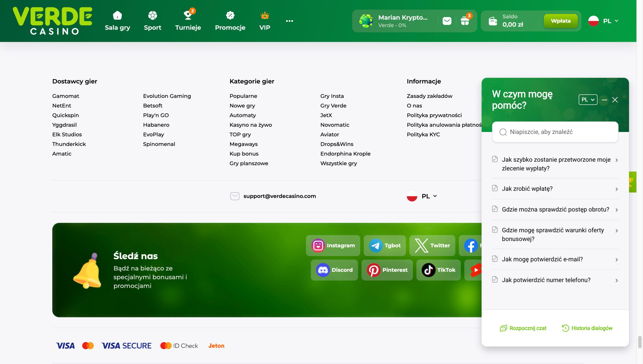Go to the Promocje section
The height and width of the screenshot is (364, 643).
[230, 21]
